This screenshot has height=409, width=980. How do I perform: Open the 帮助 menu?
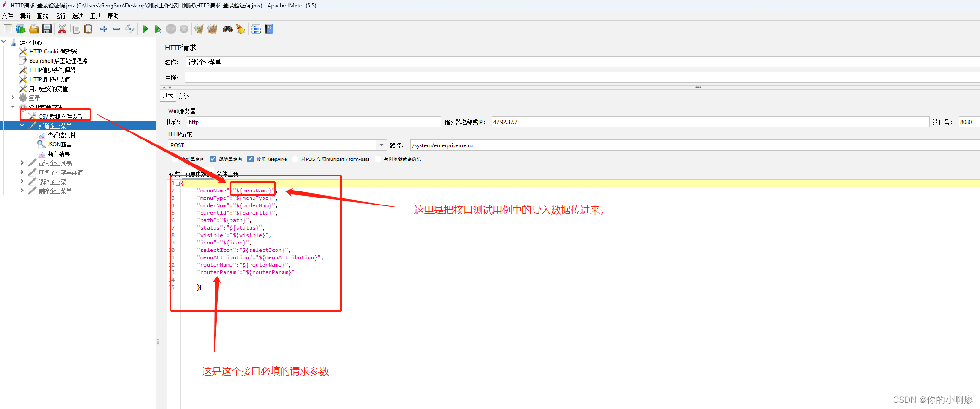point(113,16)
